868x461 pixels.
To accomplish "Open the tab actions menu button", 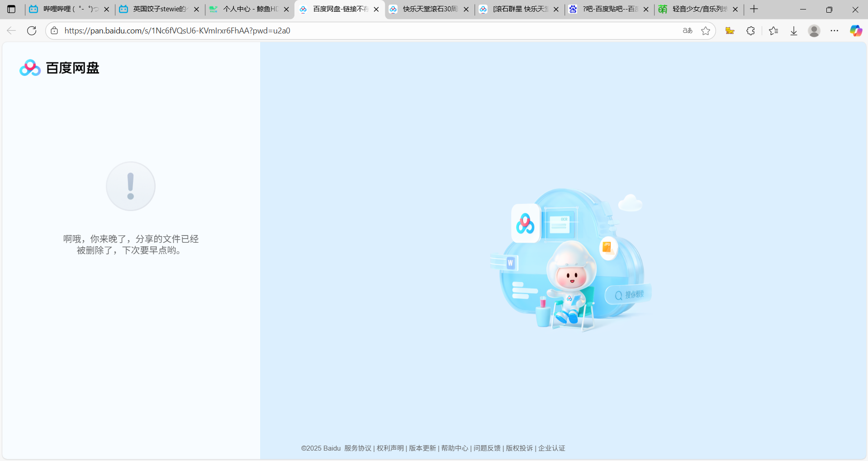I will (11, 9).
